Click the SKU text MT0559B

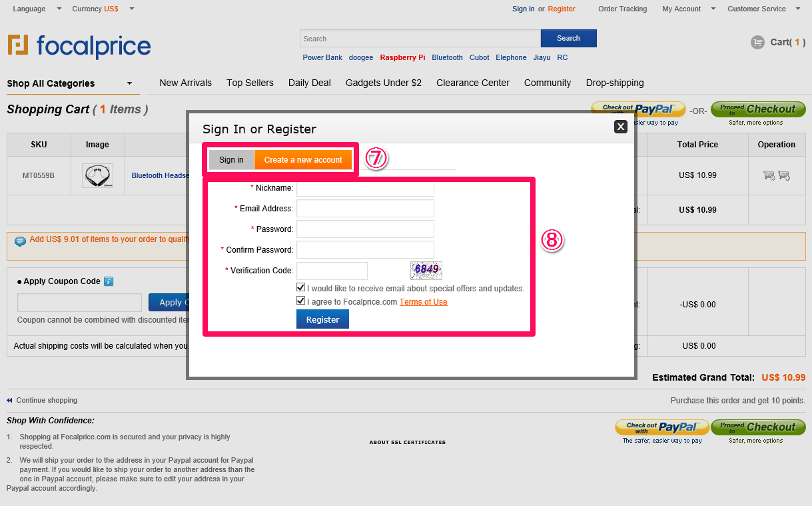(x=39, y=175)
